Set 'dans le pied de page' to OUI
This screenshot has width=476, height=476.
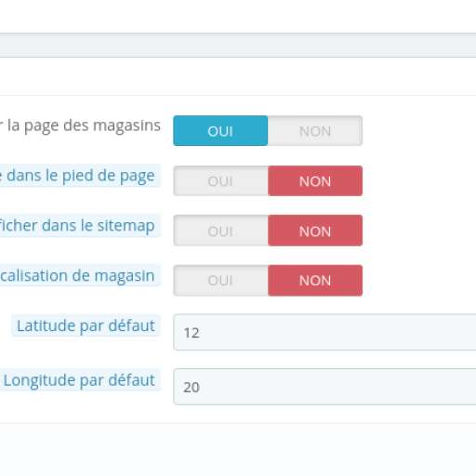coord(220,181)
